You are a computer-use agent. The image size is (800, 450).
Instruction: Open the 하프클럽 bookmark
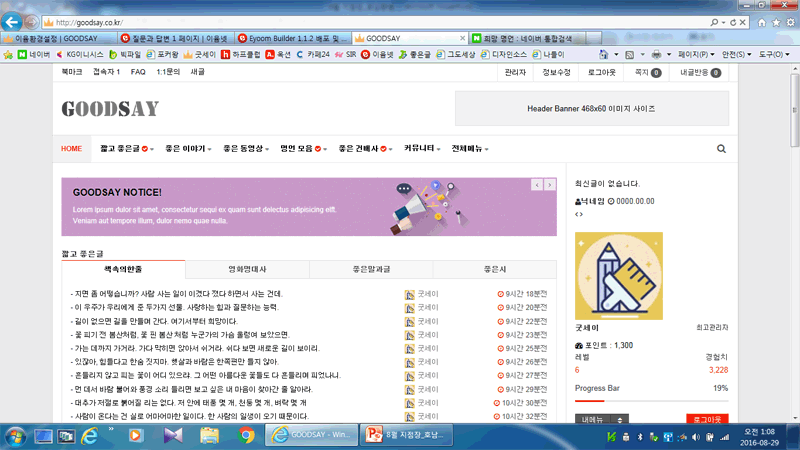pos(240,55)
